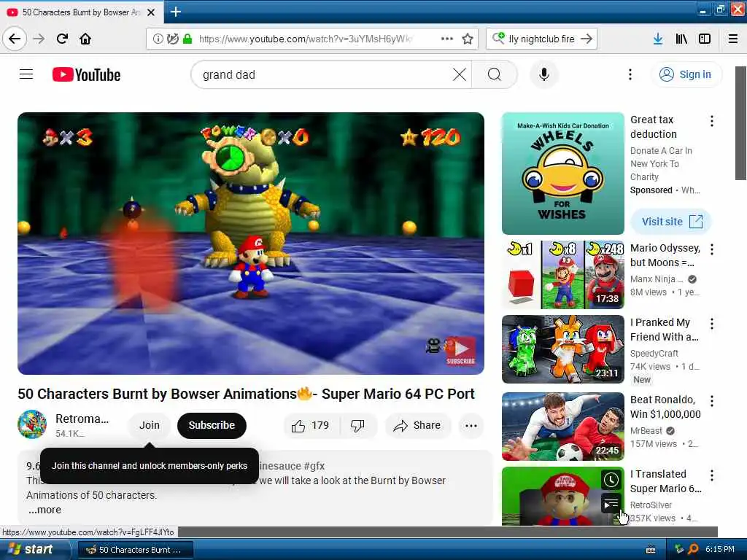
Task: Open page actions three-dot menu in address bar
Action: click(447, 39)
